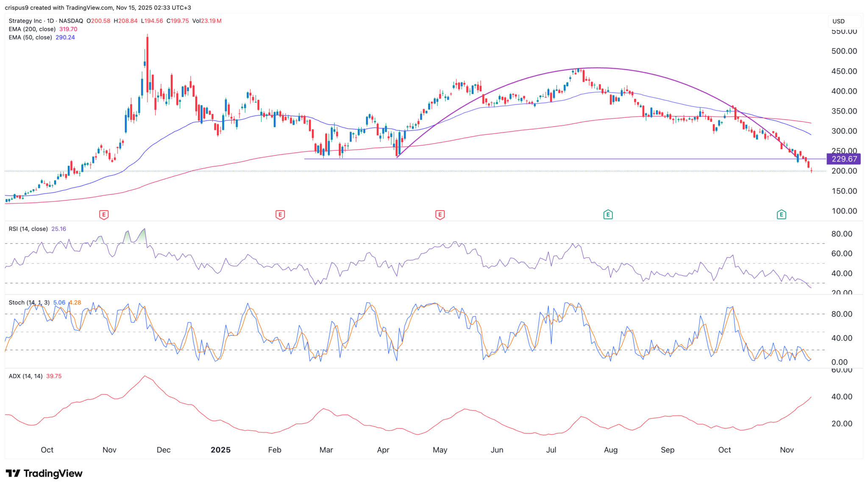Image resolution: width=868 pixels, height=488 pixels.
Task: Click the red earnings marker below November 2024
Action: 103,215
